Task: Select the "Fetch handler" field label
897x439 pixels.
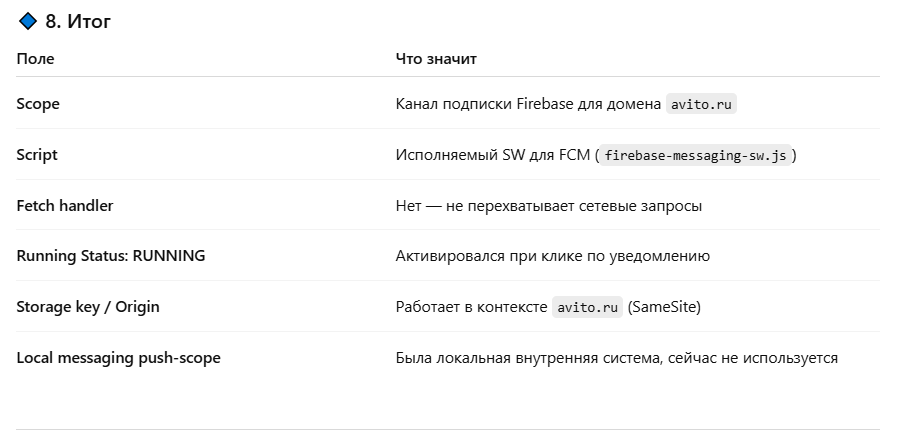Action: coord(65,206)
